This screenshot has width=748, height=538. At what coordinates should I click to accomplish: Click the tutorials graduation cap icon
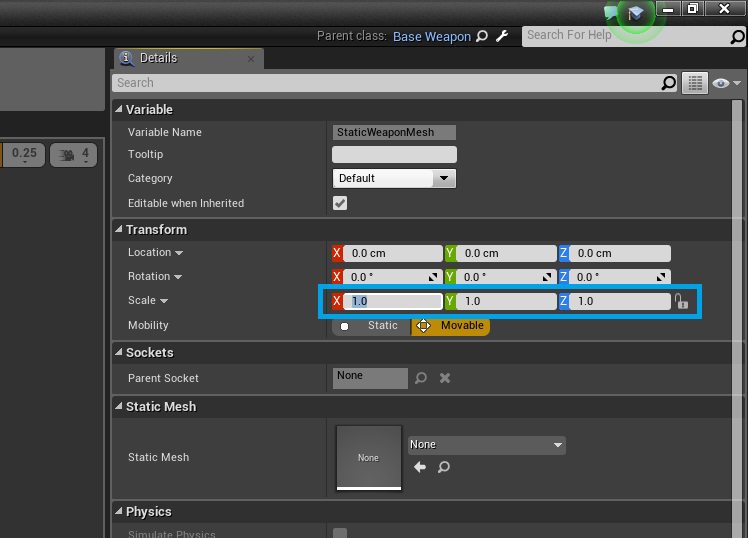click(x=635, y=13)
